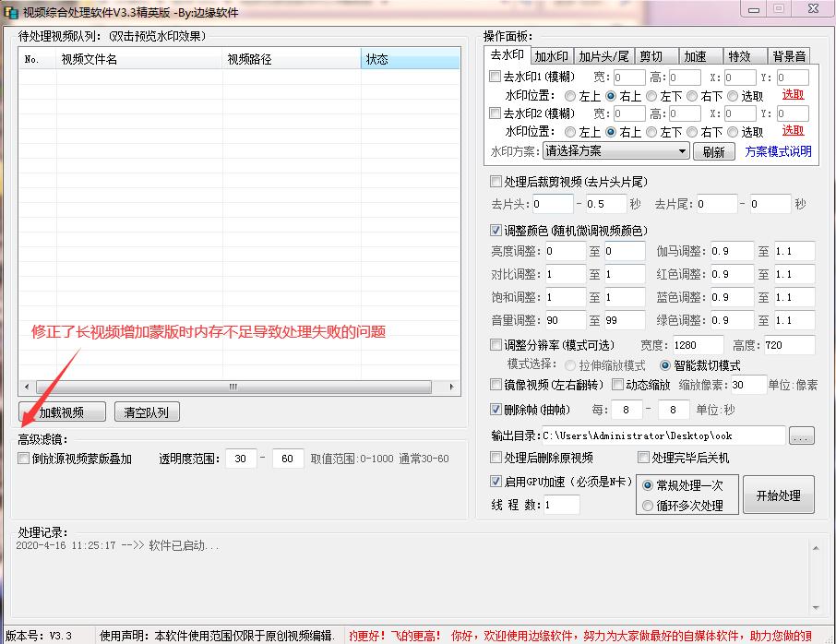Enable the 去水印1(模糊) checkbox

tap(496, 78)
